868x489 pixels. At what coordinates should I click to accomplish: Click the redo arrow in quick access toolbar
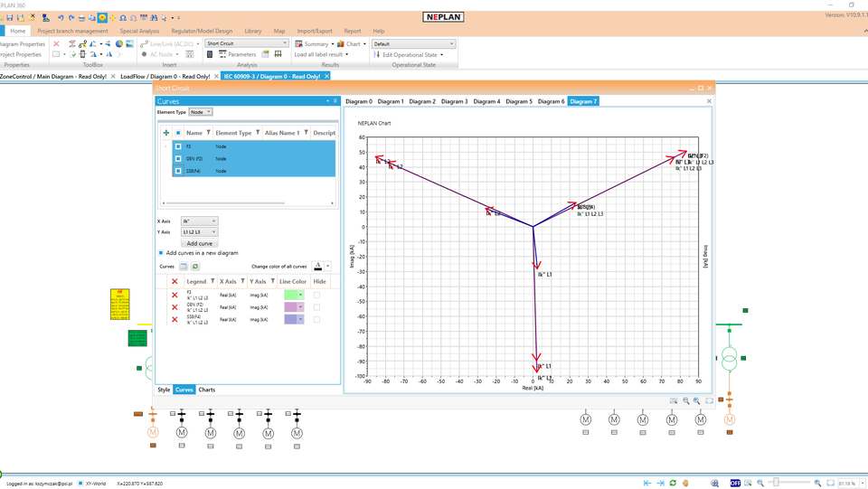(71, 18)
